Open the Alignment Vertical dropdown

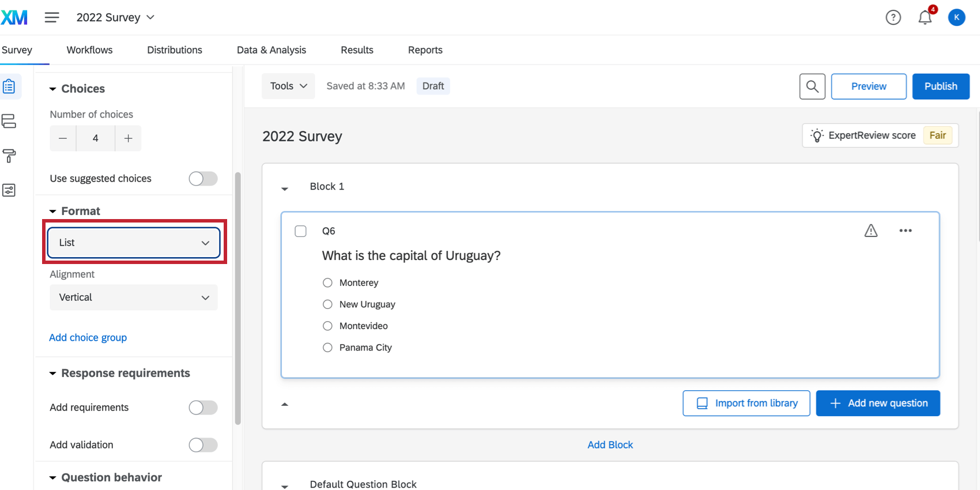pyautogui.click(x=134, y=297)
